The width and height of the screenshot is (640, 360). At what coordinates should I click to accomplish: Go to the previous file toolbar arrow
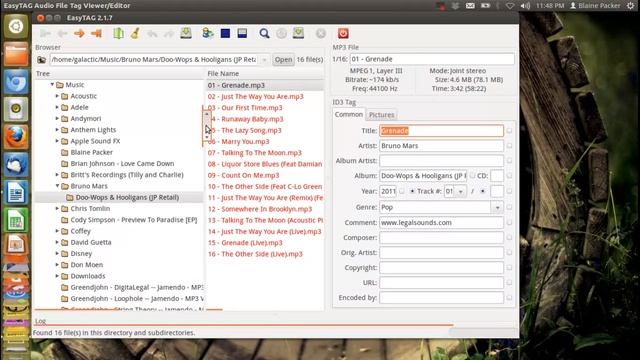[62, 33]
